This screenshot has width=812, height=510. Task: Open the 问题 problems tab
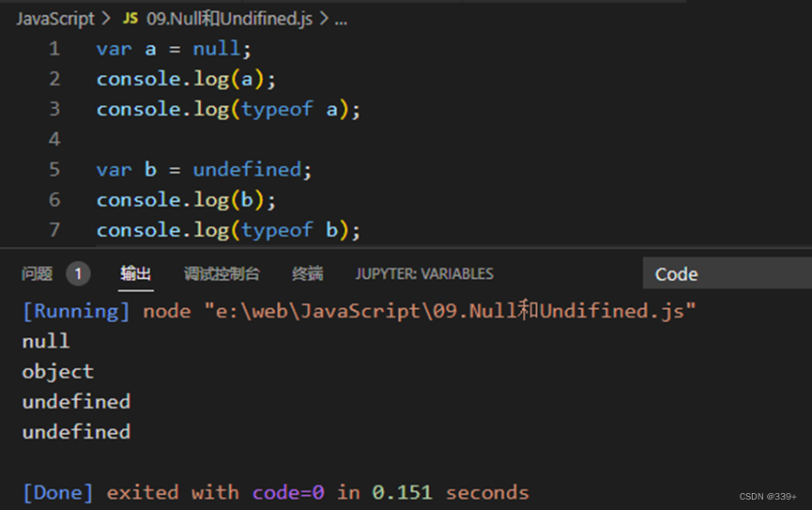37,273
